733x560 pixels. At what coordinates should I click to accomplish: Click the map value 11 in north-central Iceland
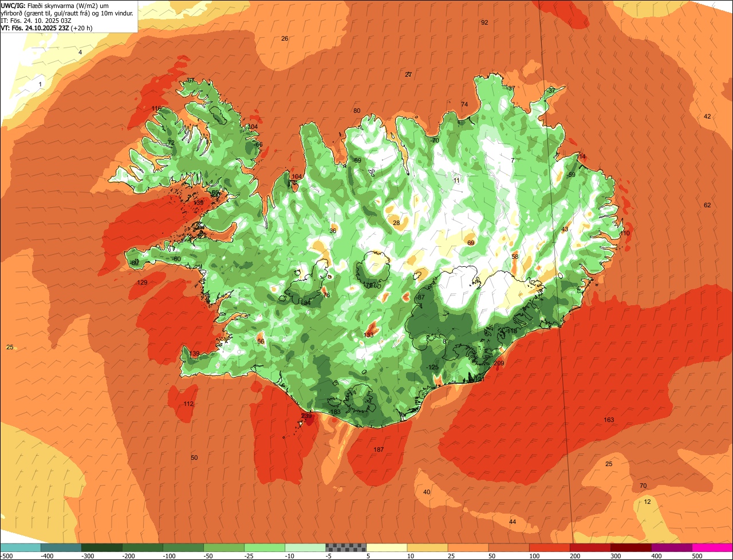(456, 180)
